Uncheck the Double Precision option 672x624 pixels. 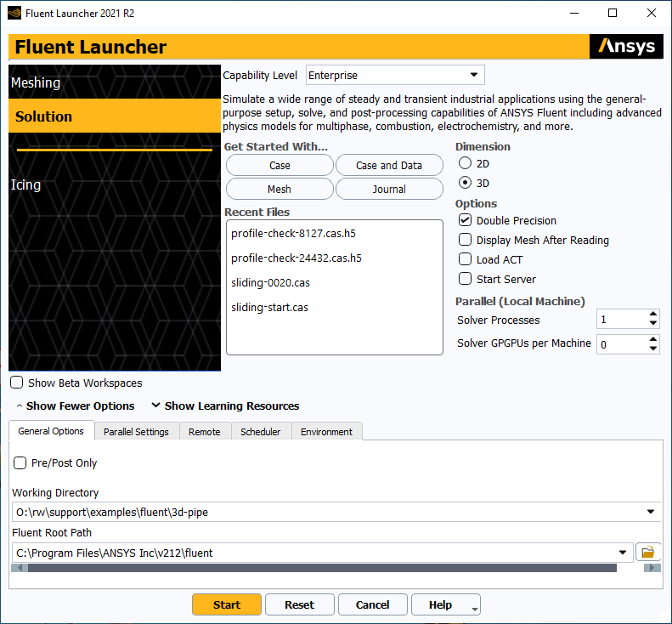pos(466,221)
